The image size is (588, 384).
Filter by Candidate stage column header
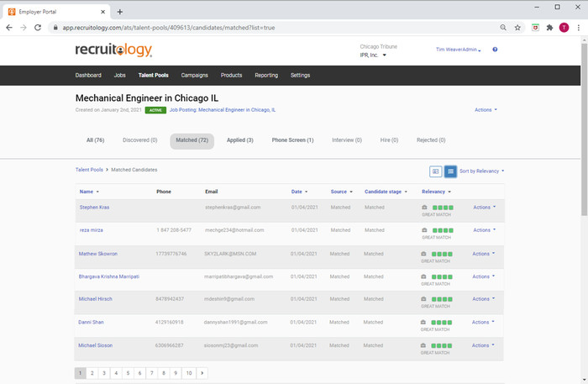[386, 192]
